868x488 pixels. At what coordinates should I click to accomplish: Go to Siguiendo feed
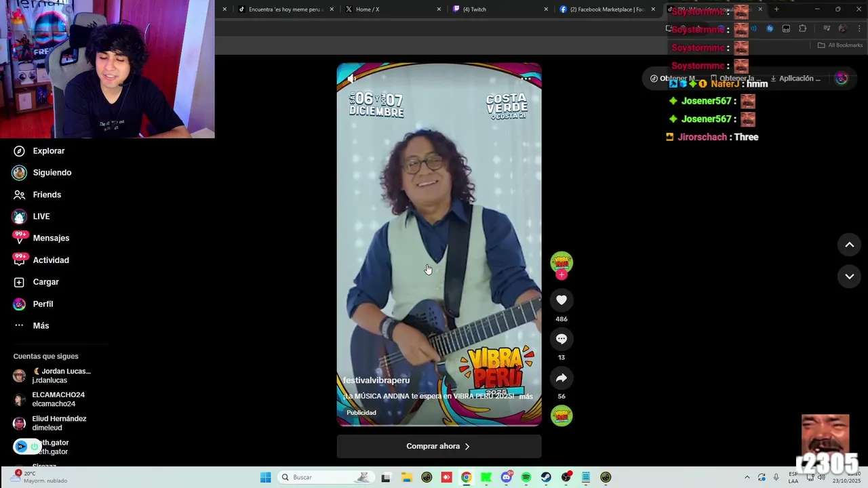click(x=42, y=173)
